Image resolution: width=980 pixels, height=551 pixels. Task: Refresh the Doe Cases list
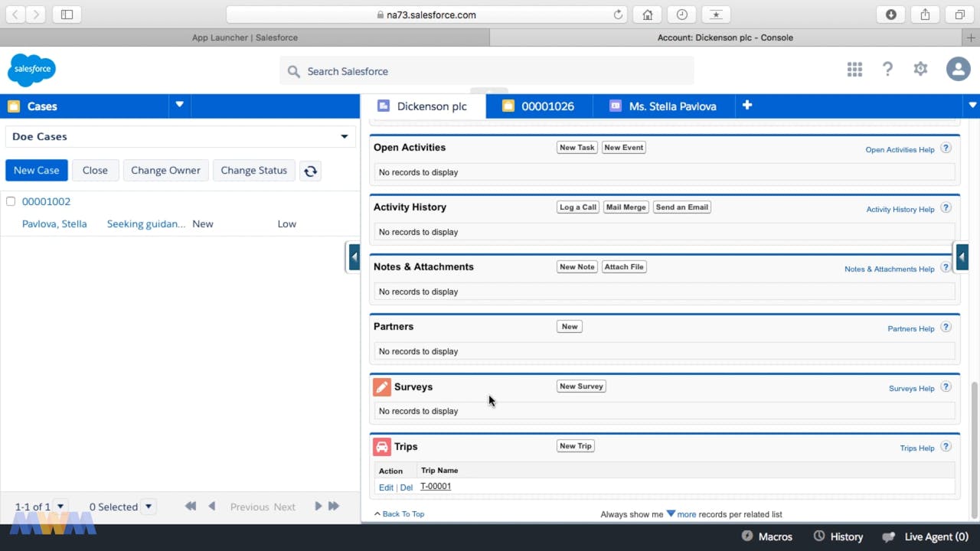coord(310,171)
